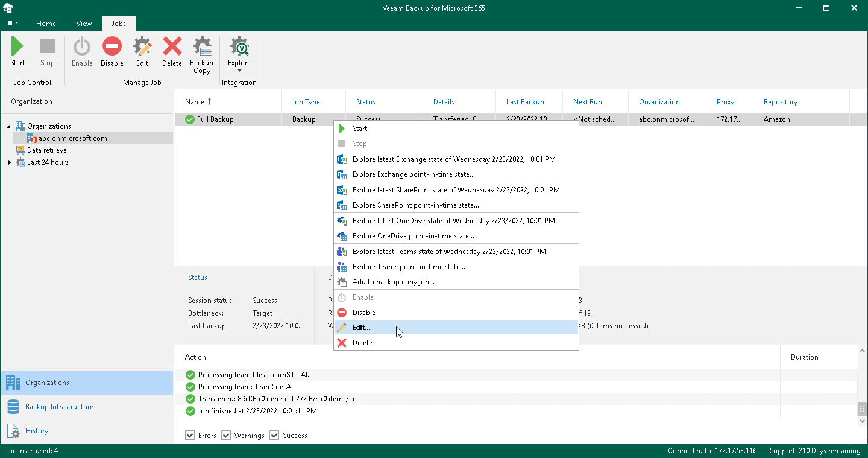This screenshot has height=458, width=868.
Task: Open the History view
Action: point(87,431)
